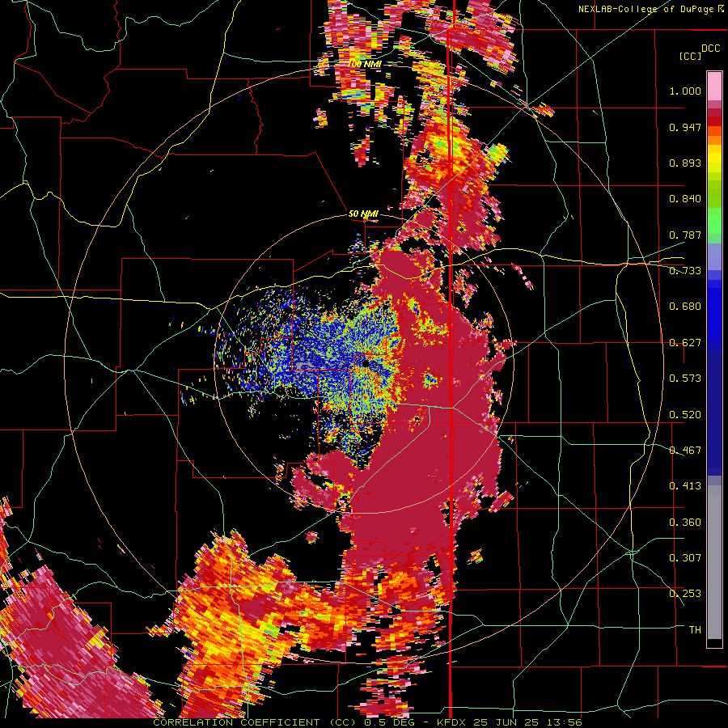Screen dimensions: 728x728
Task: Click the 0.413 legend label
Action: (x=685, y=485)
